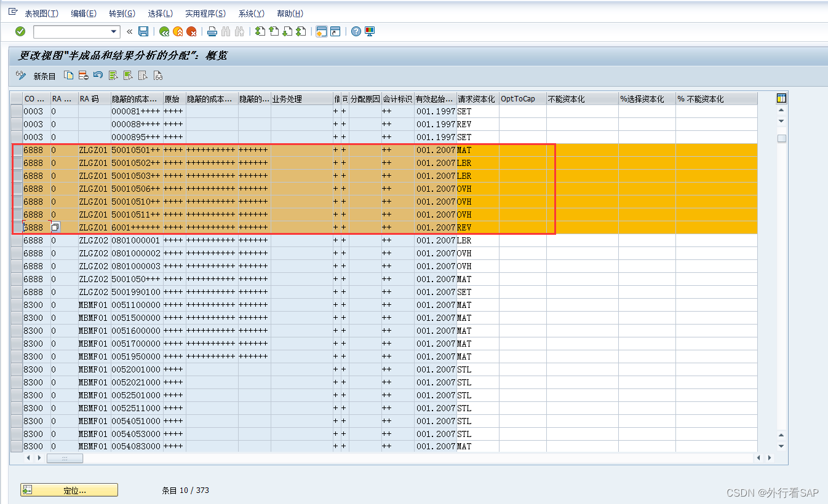Click the horizontal scrollbar thumb

(65, 458)
